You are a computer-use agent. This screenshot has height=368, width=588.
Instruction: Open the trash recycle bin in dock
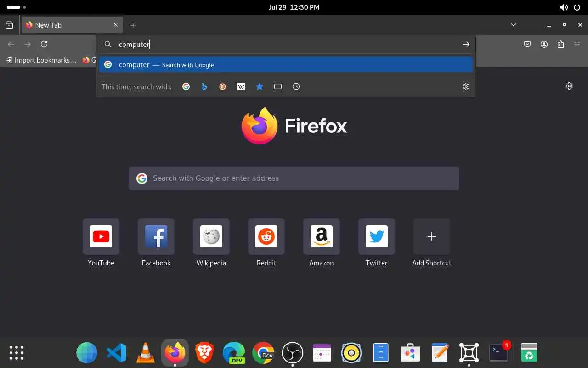529,353
